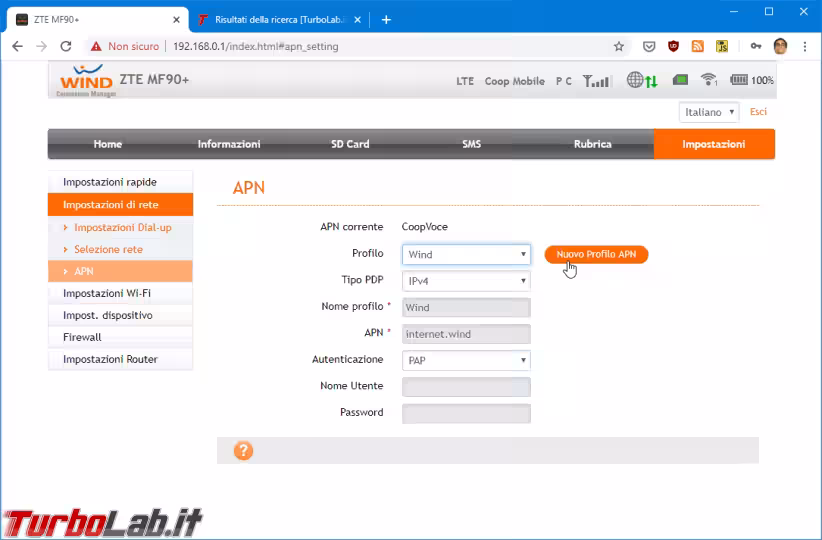The height and width of the screenshot is (540, 822).
Task: Open Impostazioni Wi-Fi in sidebar
Action: (121, 293)
